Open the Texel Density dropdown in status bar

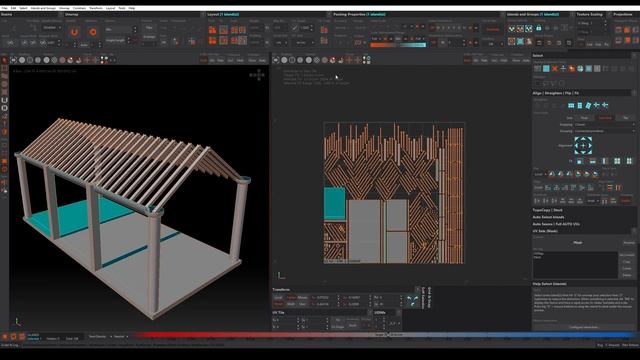(x=100, y=337)
